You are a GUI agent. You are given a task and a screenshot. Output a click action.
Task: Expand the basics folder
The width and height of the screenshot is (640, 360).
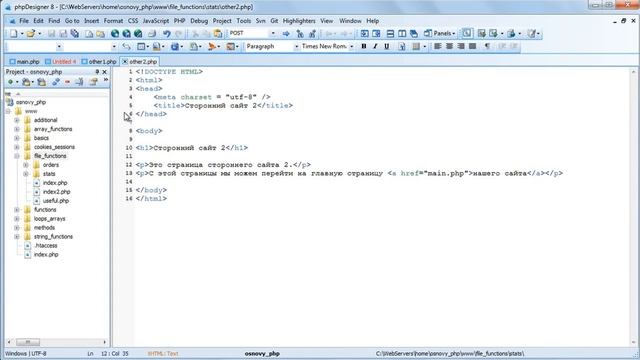[x=17, y=138]
